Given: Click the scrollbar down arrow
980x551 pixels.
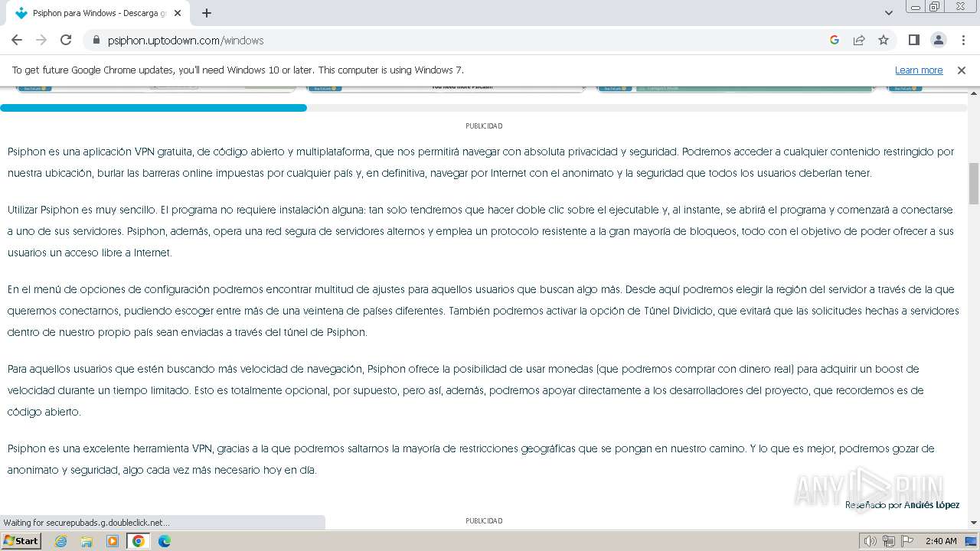Looking at the screenshot, I should coord(974,523).
